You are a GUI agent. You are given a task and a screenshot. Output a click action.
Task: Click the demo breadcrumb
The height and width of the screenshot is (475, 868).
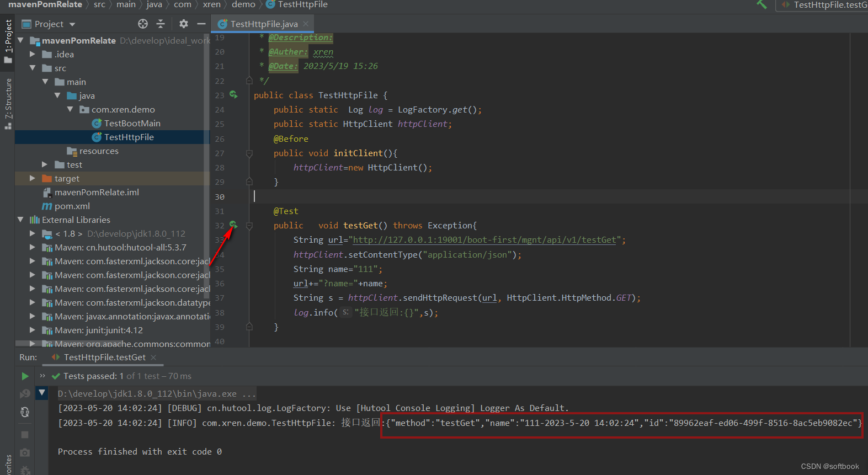(243, 4)
